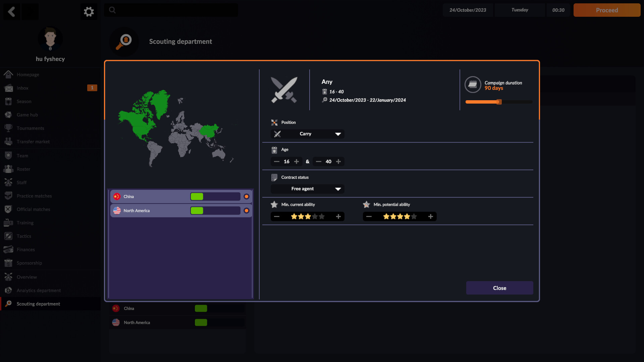
Task: Click the back arrow at top left
Action: [x=12, y=11]
